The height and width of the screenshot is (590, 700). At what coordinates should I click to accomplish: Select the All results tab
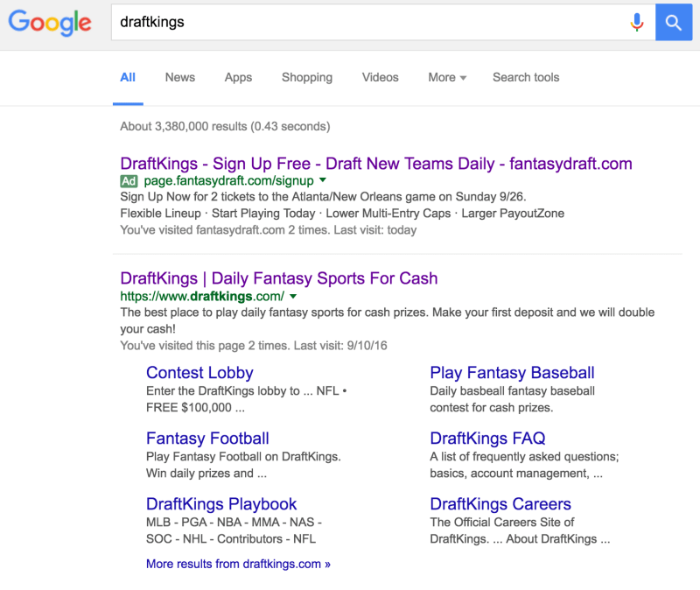[x=128, y=77]
